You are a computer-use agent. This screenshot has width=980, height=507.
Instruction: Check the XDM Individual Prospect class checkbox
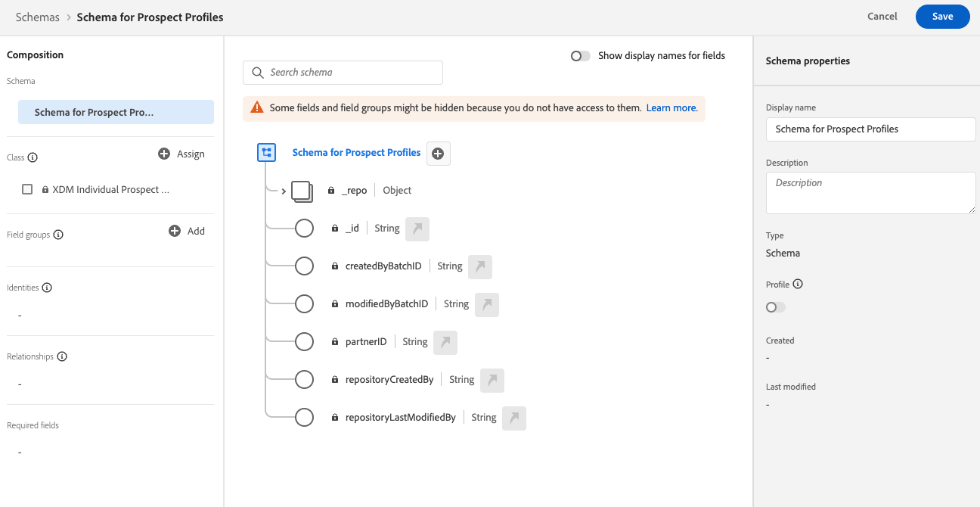click(x=27, y=190)
